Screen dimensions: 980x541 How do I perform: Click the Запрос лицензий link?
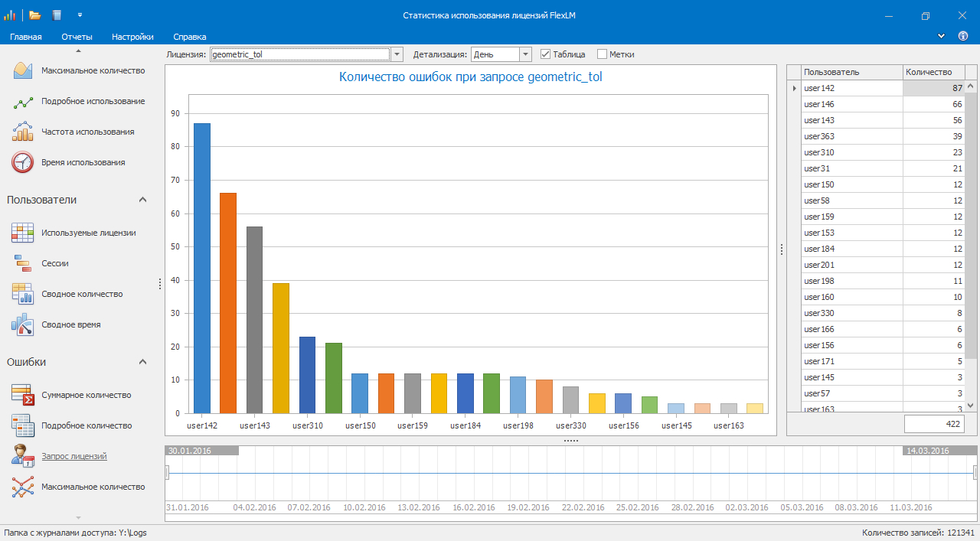pyautogui.click(x=74, y=456)
